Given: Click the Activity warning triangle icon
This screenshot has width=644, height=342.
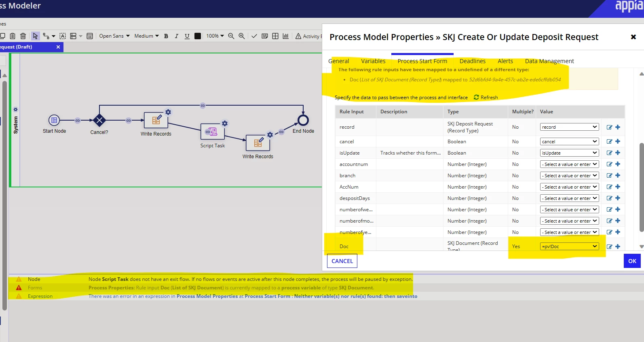Looking at the screenshot, I should pyautogui.click(x=298, y=36).
